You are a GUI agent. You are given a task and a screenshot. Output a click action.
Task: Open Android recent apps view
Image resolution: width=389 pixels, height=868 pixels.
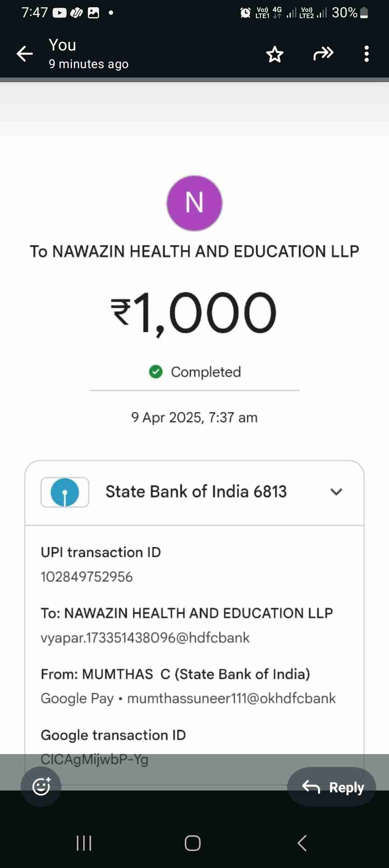click(x=84, y=843)
